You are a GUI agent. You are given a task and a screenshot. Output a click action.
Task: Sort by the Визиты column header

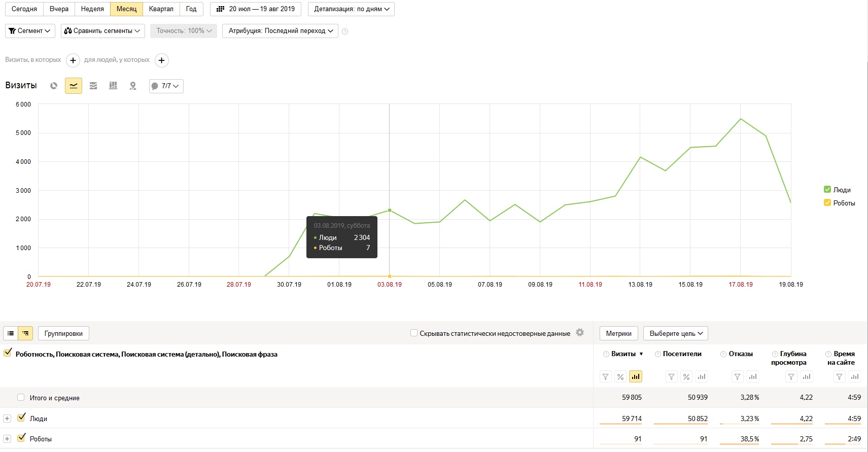pos(623,354)
